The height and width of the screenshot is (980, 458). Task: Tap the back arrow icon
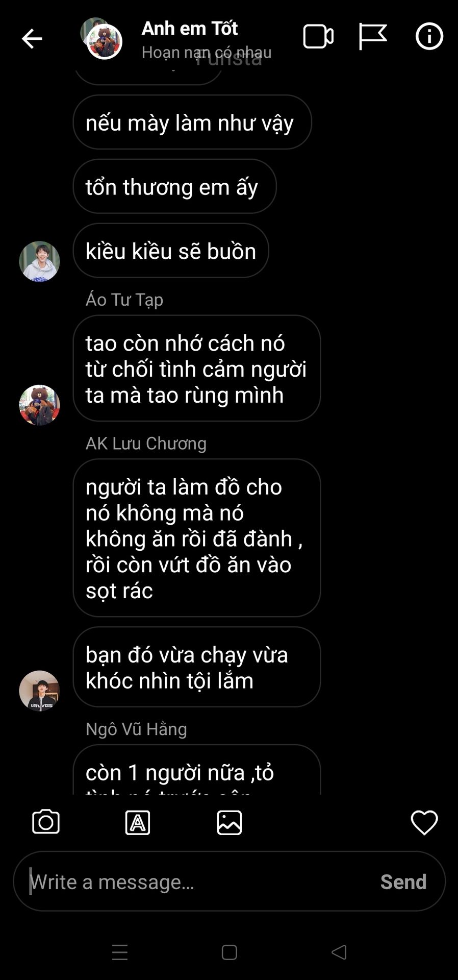pyautogui.click(x=32, y=39)
